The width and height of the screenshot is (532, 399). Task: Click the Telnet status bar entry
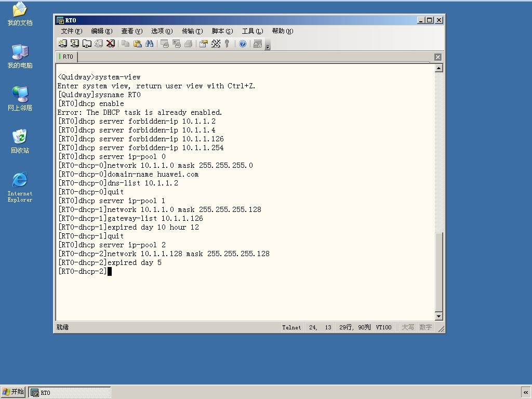[291, 327]
